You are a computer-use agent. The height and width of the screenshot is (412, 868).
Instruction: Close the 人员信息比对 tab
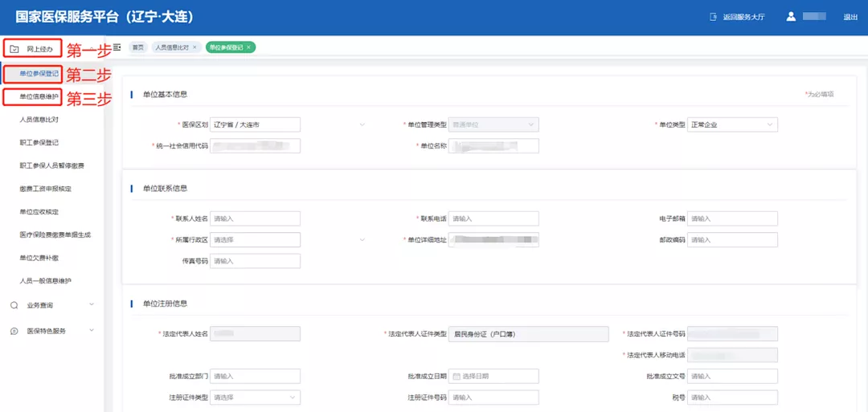[194, 48]
